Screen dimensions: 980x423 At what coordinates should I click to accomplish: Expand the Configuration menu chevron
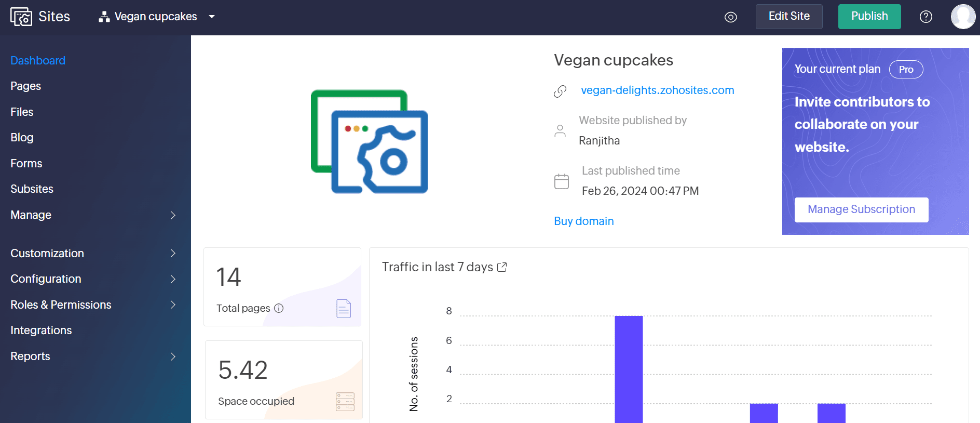click(173, 279)
